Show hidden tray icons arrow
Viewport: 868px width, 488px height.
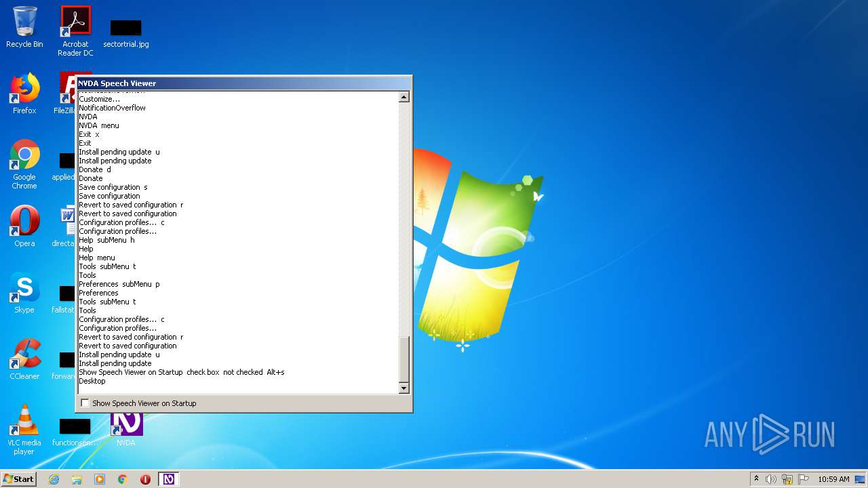[x=756, y=479]
